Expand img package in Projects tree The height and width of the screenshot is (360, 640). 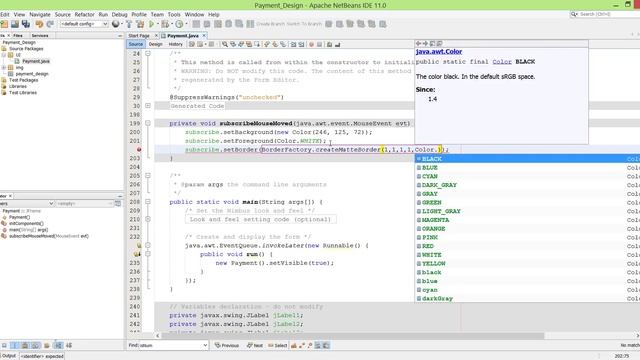[x=4, y=67]
